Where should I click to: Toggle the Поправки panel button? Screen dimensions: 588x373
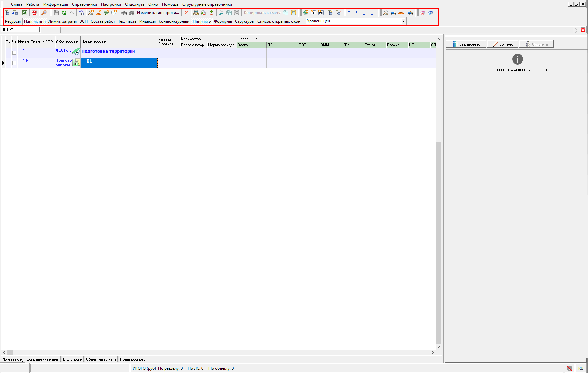point(202,21)
